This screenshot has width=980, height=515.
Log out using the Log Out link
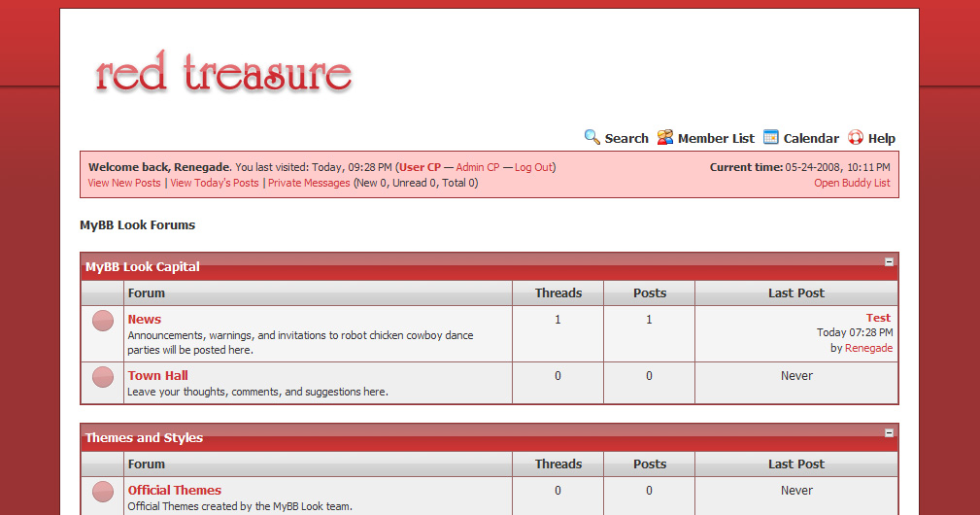(533, 167)
